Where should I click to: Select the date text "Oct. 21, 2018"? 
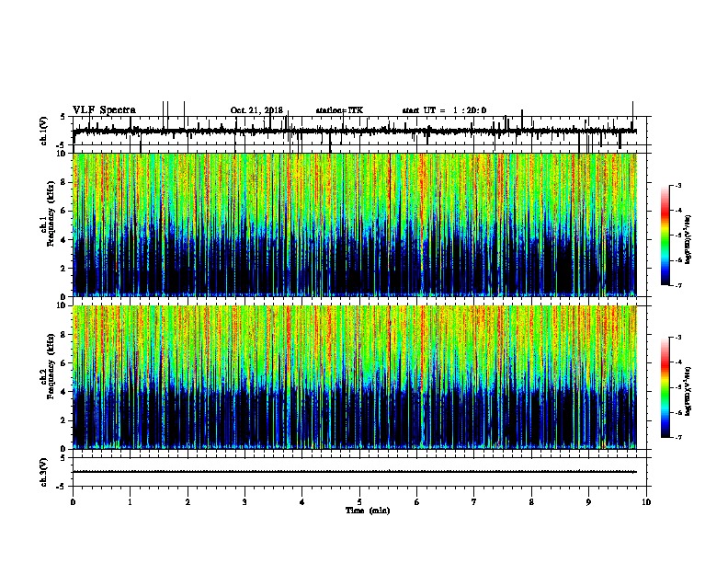click(256, 110)
